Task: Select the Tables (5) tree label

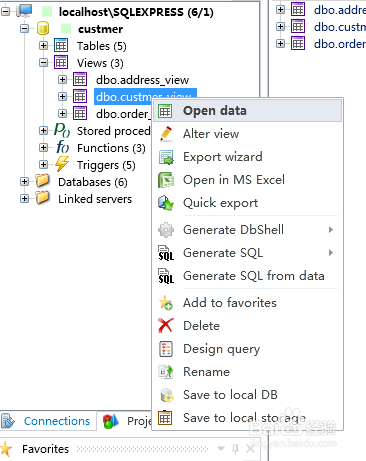Action: point(102,46)
